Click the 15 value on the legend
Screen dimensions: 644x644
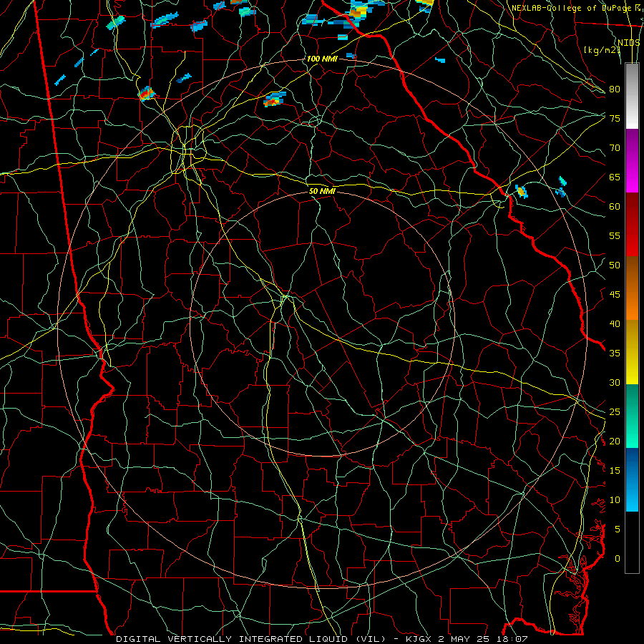[x=615, y=471]
